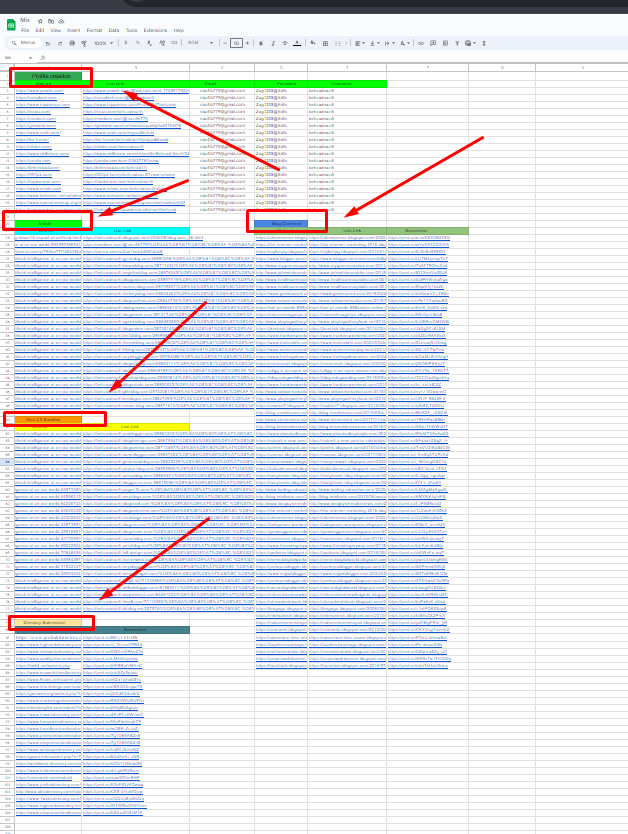Decrease font size with the minus button

225,43
